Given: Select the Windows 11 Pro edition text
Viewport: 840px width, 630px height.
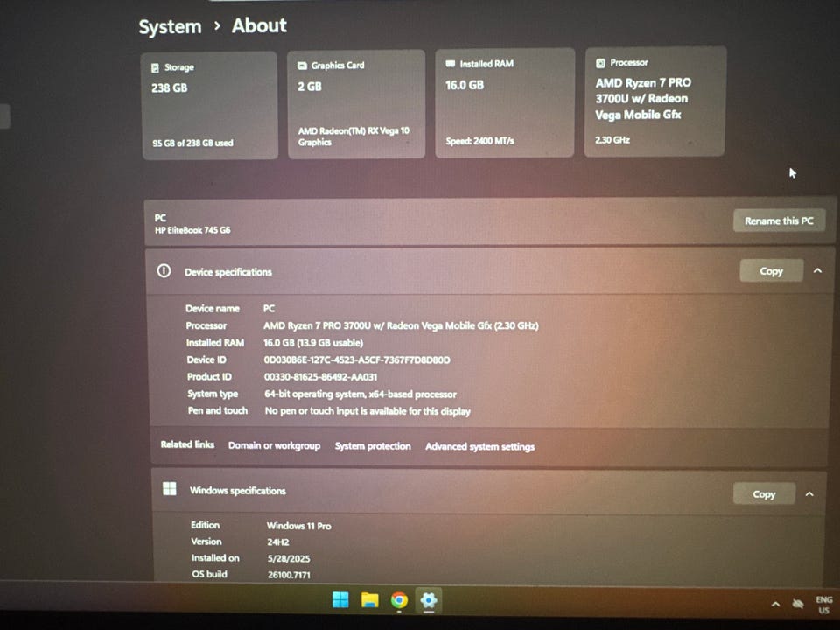Looking at the screenshot, I should (x=299, y=526).
